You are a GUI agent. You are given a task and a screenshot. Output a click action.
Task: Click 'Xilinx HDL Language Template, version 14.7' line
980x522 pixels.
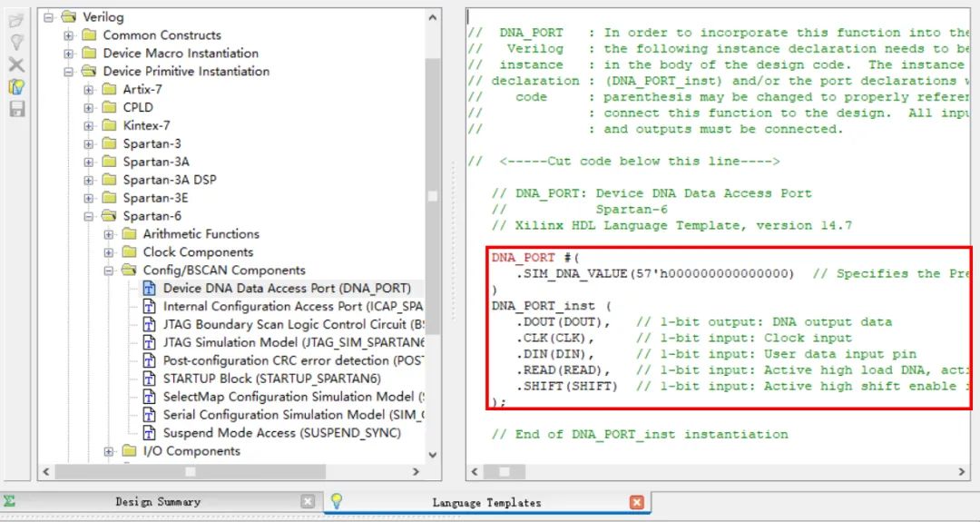click(671, 225)
